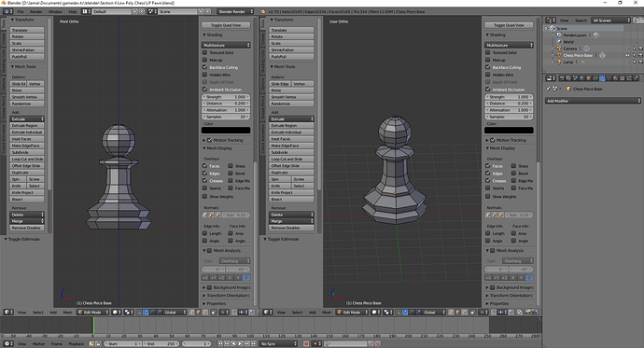Image resolution: width=644 pixels, height=348 pixels.
Task: Open the Physics properties tab icon
Action: pos(636,78)
